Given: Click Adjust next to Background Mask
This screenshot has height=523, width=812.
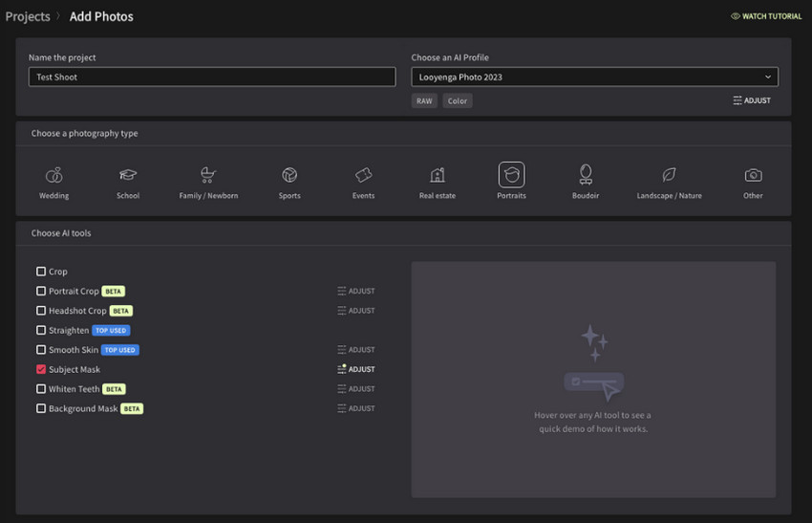Looking at the screenshot, I should pyautogui.click(x=356, y=408).
